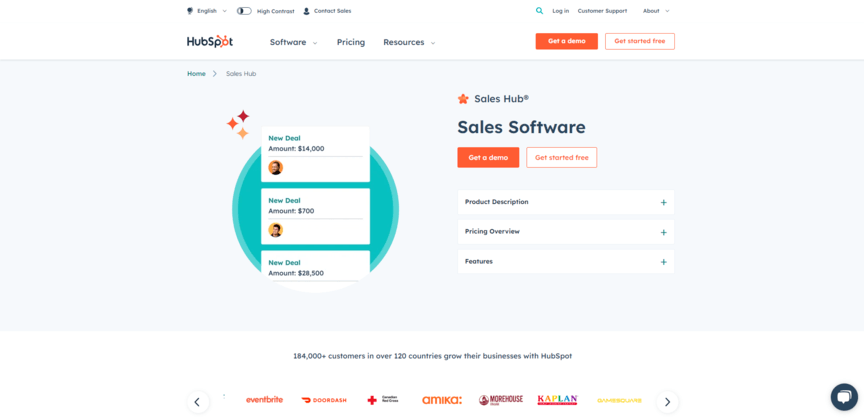Expand the Product Description section
The height and width of the screenshot is (418, 864).
click(566, 202)
